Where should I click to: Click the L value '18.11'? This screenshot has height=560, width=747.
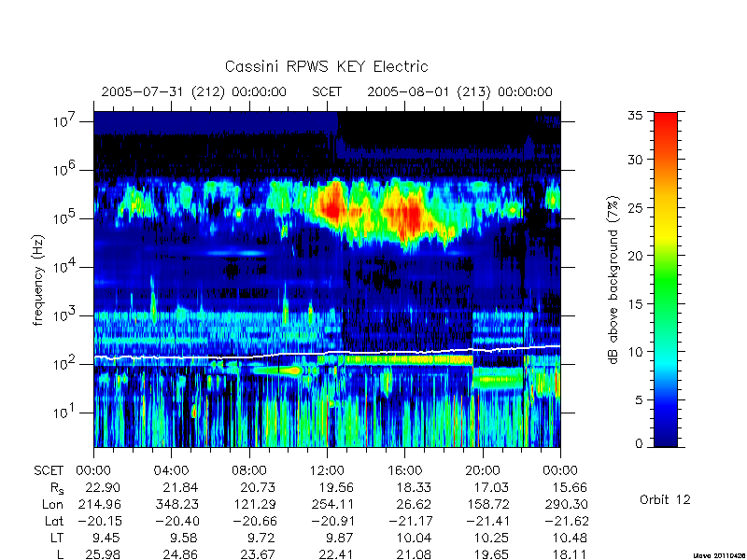tap(567, 554)
